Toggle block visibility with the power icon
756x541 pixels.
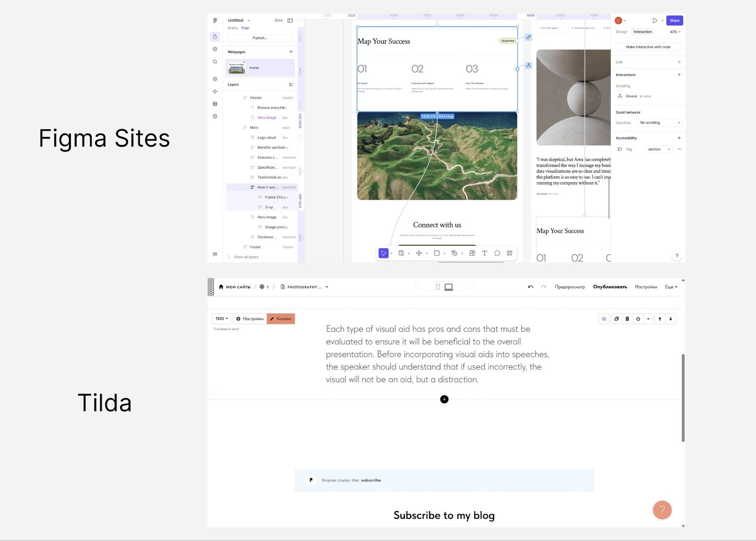tap(638, 319)
